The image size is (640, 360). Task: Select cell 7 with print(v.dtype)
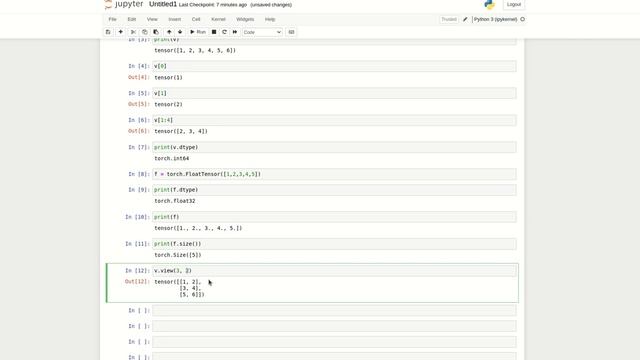coord(334,147)
